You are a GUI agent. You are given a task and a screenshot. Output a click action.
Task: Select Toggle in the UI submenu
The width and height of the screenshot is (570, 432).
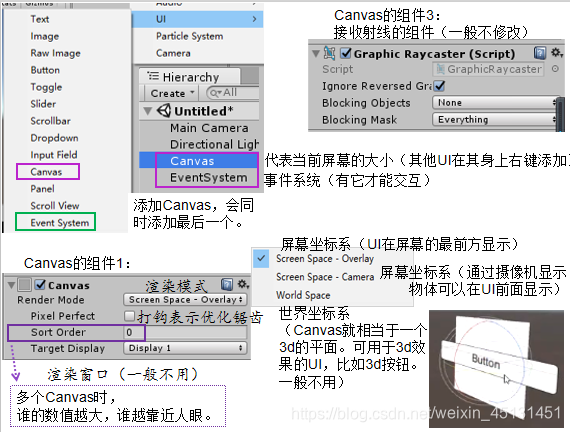46,87
